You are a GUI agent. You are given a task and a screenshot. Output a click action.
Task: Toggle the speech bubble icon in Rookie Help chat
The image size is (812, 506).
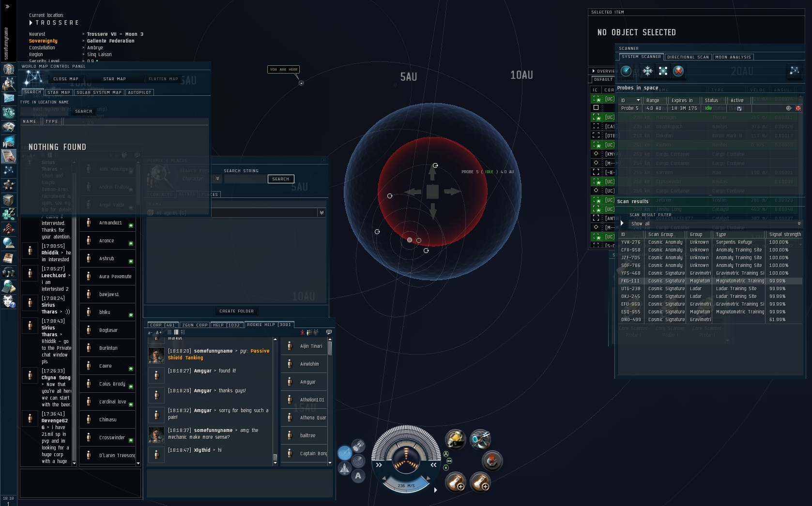tap(329, 332)
